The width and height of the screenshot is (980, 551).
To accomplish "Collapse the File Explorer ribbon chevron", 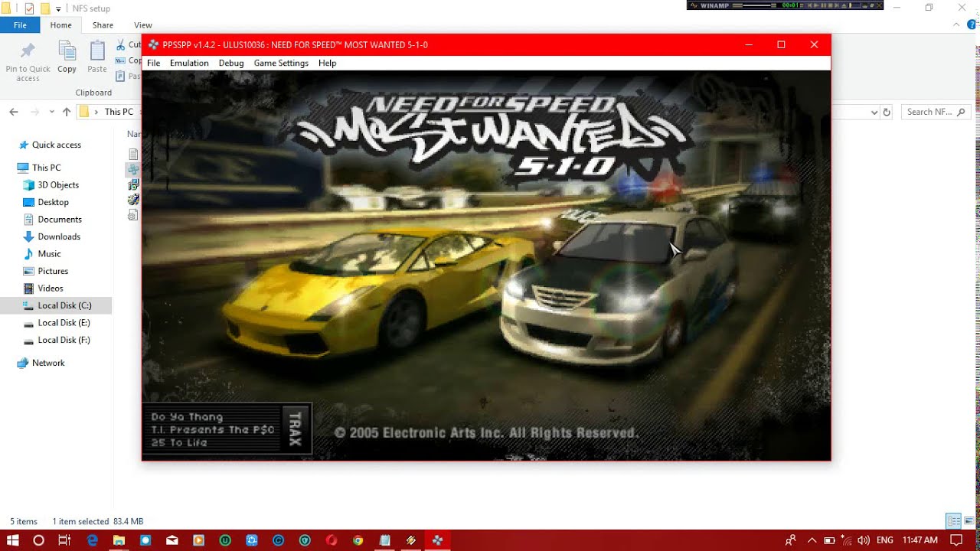I will (958, 25).
